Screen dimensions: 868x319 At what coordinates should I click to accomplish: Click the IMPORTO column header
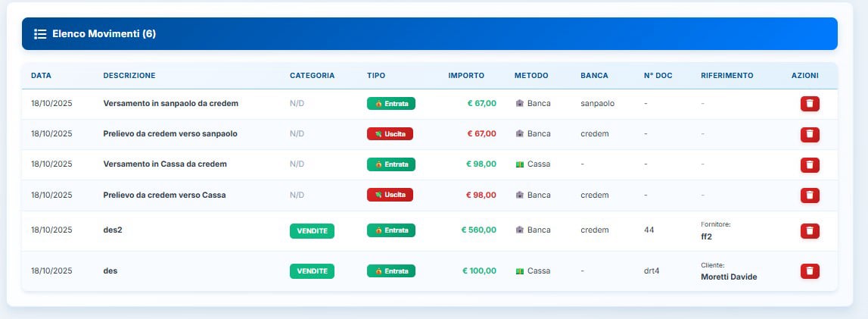click(x=466, y=76)
